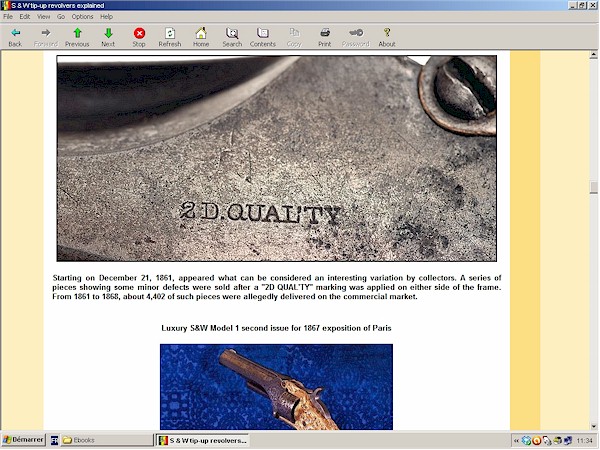
Task: Go back with the Back arrow icon
Action: coord(15,33)
